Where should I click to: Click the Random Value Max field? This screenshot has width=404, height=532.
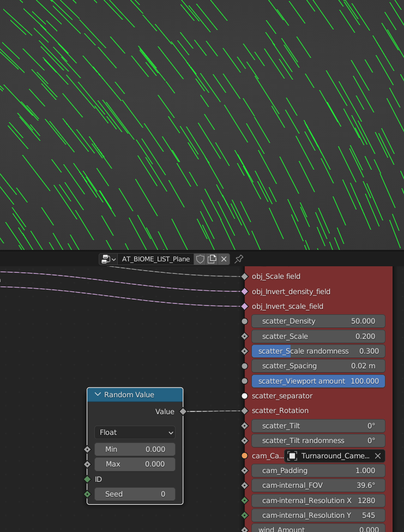pyautogui.click(x=135, y=464)
